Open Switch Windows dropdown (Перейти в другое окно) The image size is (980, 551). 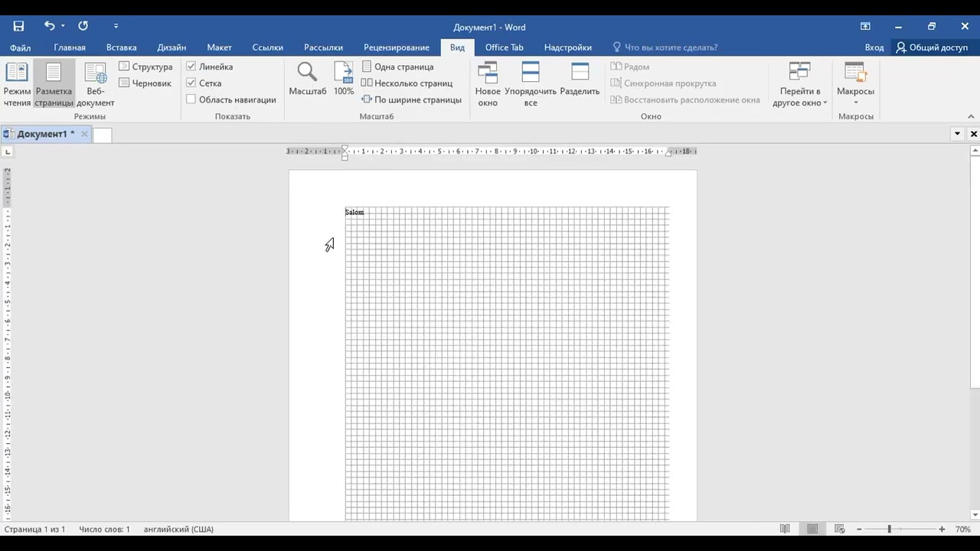click(x=800, y=85)
